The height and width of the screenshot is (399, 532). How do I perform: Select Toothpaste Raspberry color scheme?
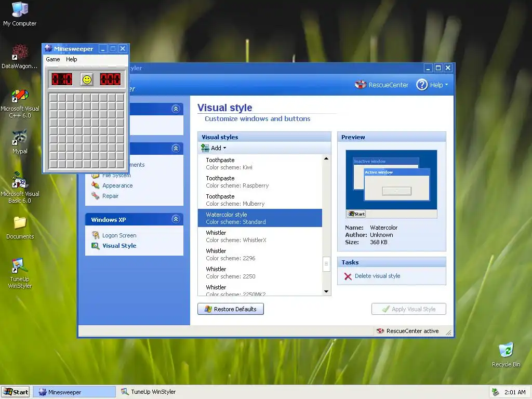coord(260,182)
